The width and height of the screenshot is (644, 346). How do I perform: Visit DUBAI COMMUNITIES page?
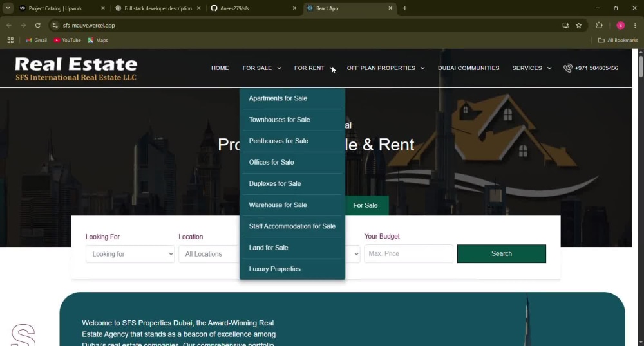tap(469, 68)
